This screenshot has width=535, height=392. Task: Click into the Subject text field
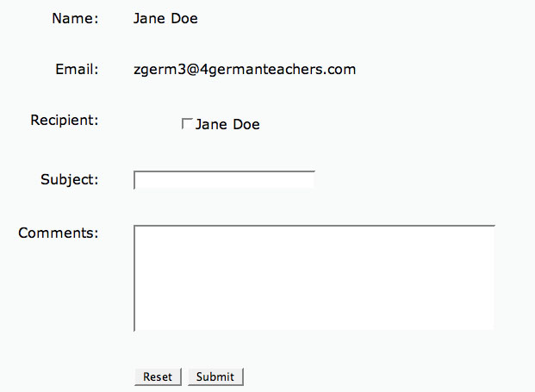(224, 180)
